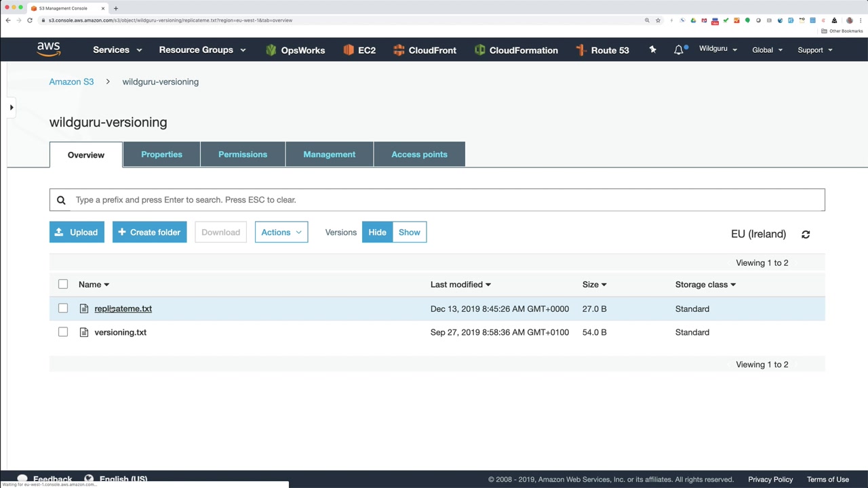This screenshot has height=488, width=868.
Task: Sort by Last modified column
Action: [460, 285]
